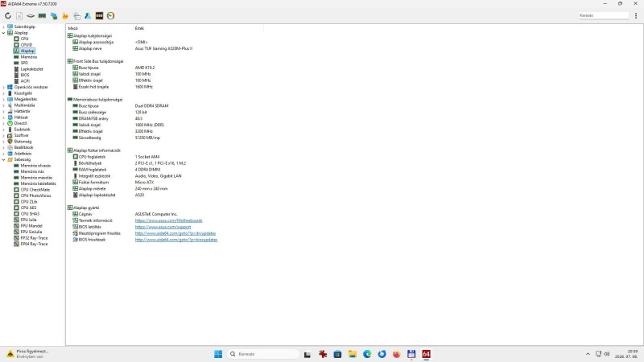Open the three-dot menu at top right

[x=636, y=15]
